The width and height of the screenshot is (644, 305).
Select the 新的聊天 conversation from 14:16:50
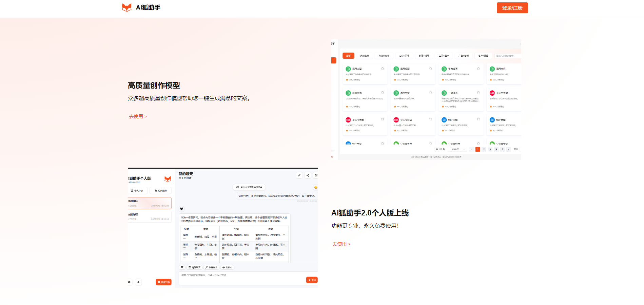coord(150,217)
